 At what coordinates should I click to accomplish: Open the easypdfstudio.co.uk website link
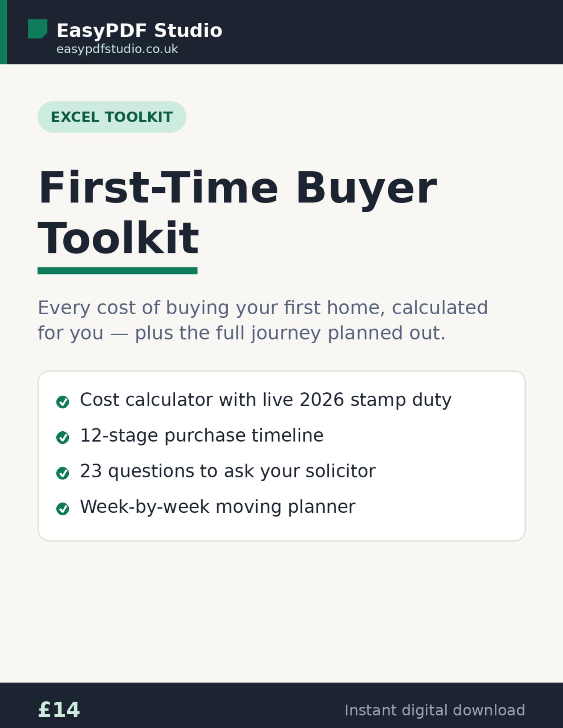(x=117, y=49)
